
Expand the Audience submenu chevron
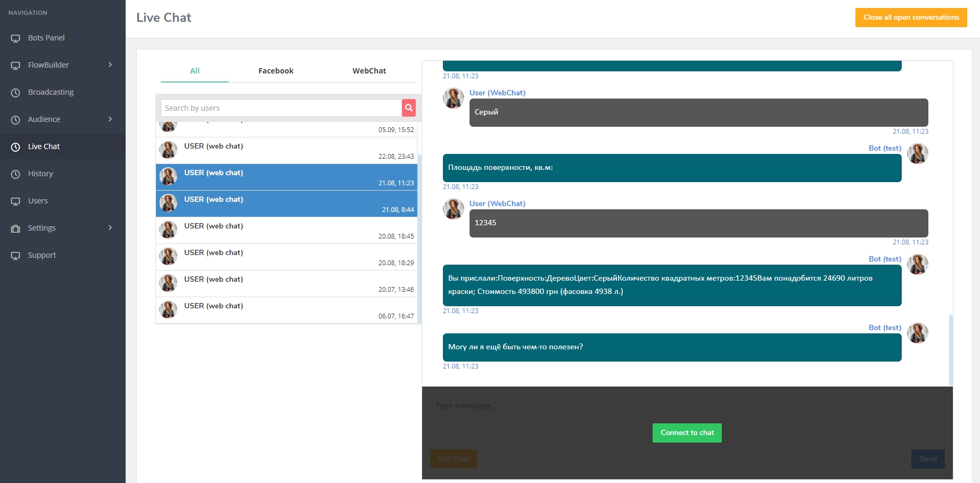pos(110,119)
